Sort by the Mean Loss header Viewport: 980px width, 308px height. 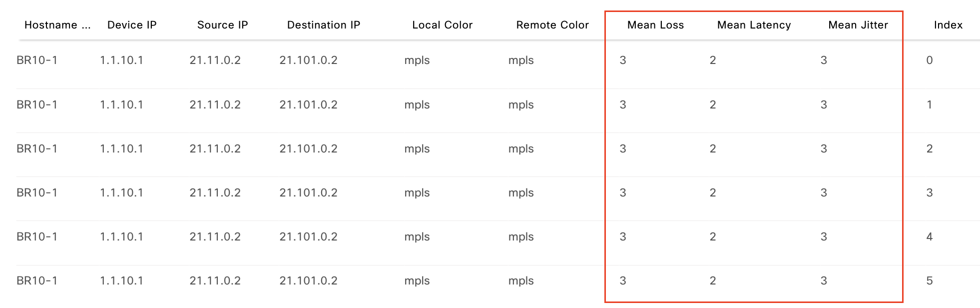click(x=655, y=25)
